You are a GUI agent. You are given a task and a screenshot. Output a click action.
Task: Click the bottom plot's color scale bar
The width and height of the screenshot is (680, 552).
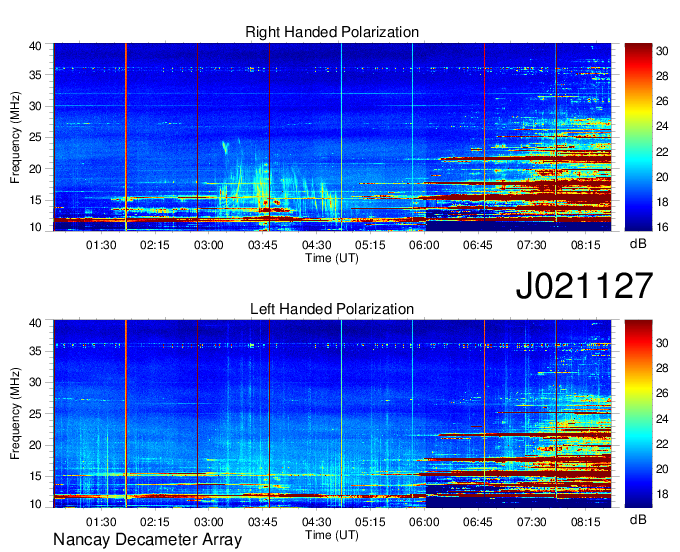coord(638,414)
